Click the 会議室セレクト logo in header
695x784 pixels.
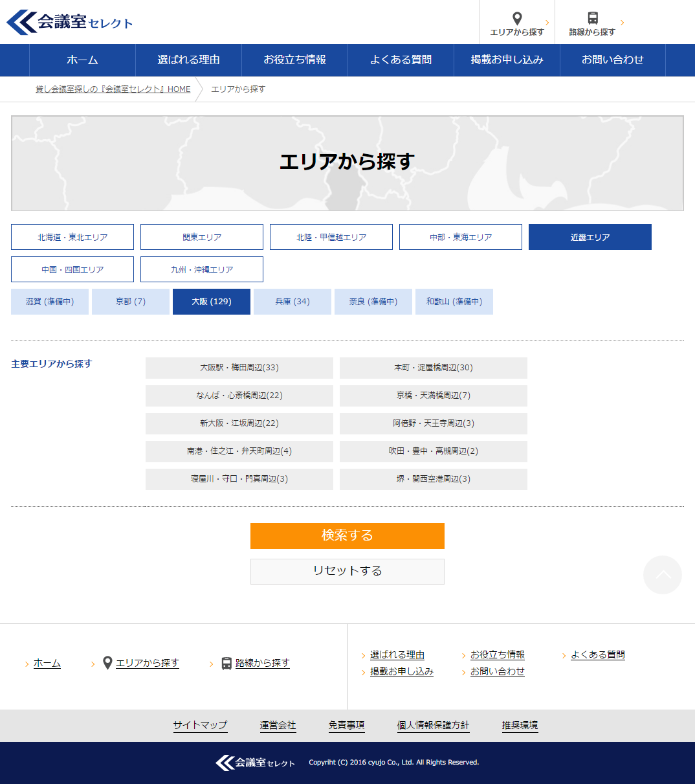pos(70,22)
